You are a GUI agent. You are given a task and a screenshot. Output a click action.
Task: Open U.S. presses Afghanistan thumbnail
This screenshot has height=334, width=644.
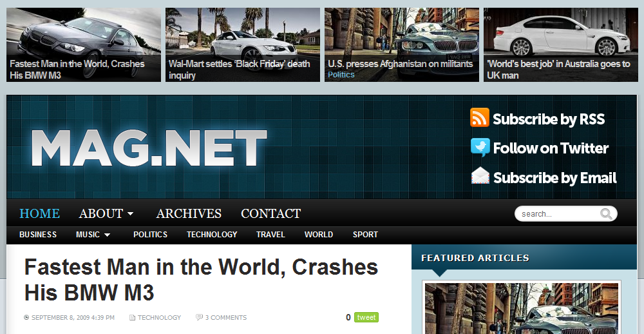tap(402, 44)
